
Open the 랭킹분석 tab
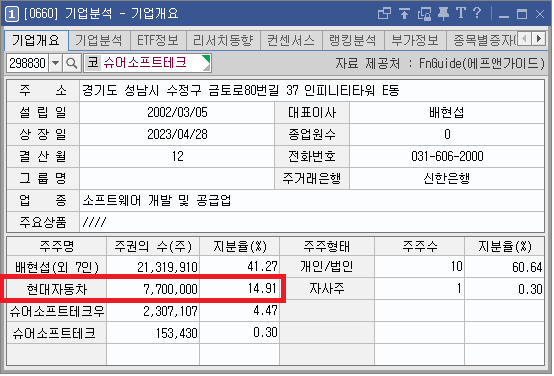coord(353,41)
